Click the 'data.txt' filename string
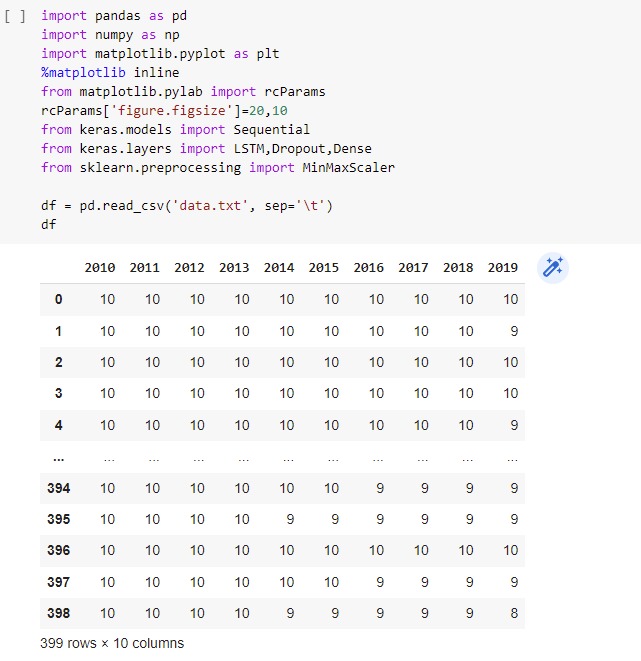 [210, 206]
